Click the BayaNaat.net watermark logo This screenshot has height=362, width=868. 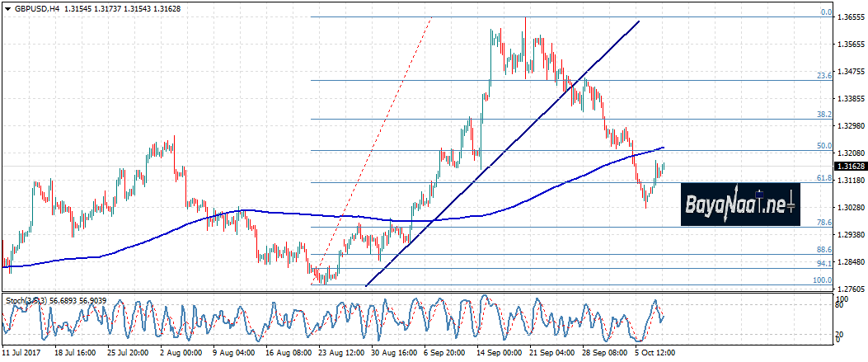(740, 204)
